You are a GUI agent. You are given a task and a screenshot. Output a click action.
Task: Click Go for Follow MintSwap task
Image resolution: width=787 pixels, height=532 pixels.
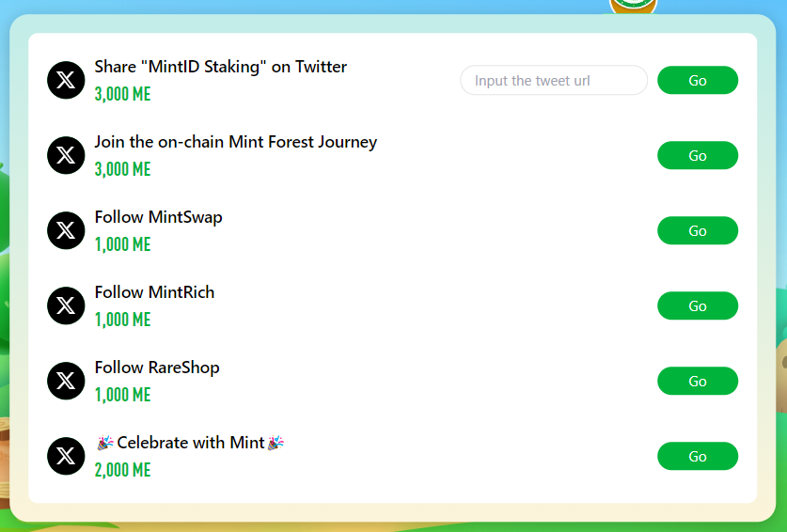point(698,231)
